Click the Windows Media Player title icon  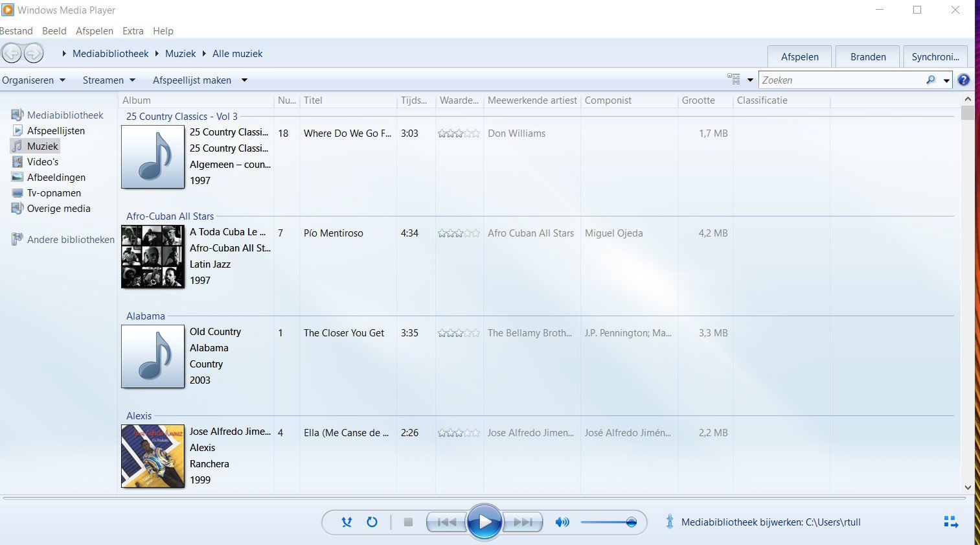pyautogui.click(x=8, y=10)
